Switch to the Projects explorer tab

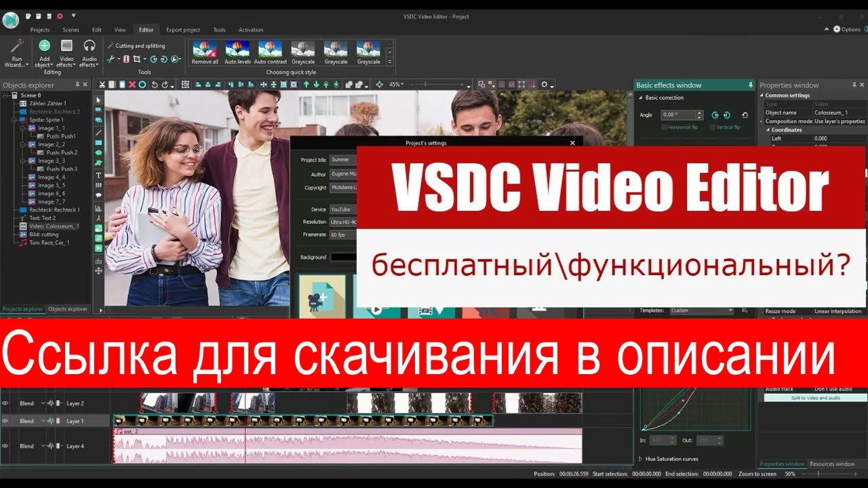click(x=22, y=309)
